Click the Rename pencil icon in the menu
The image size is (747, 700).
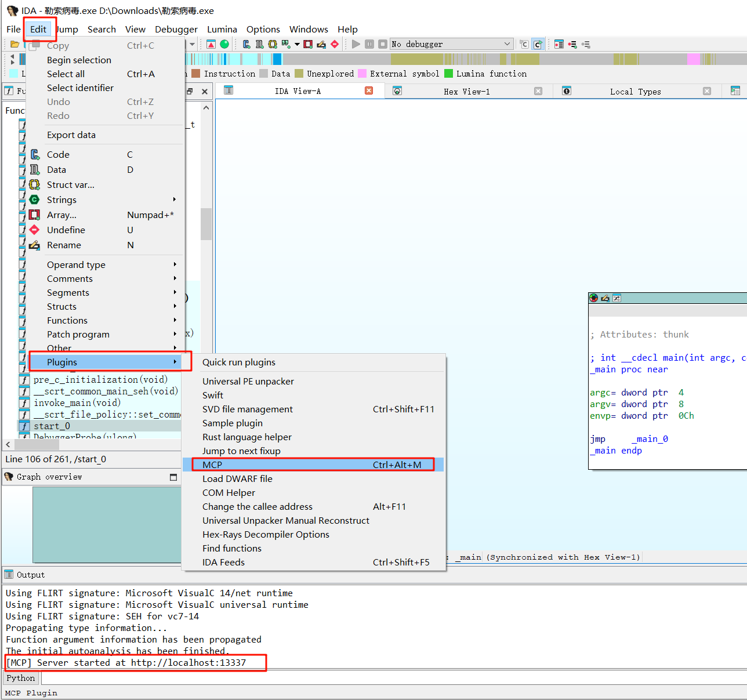click(35, 245)
